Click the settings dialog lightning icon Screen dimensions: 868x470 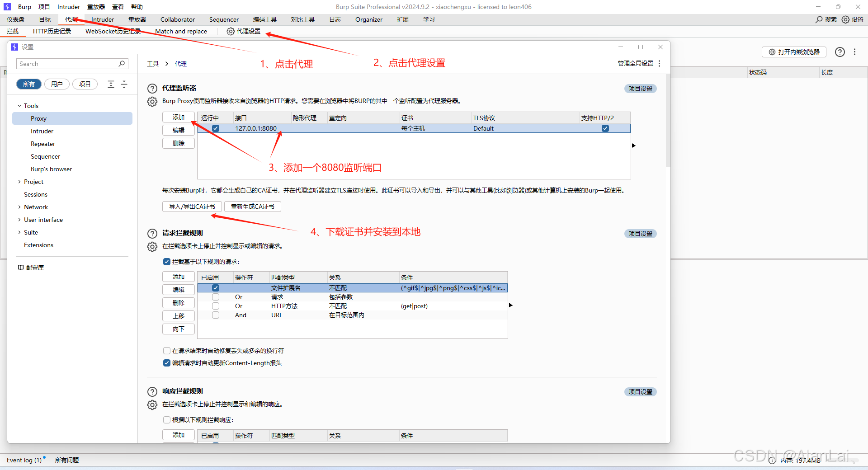[14, 47]
